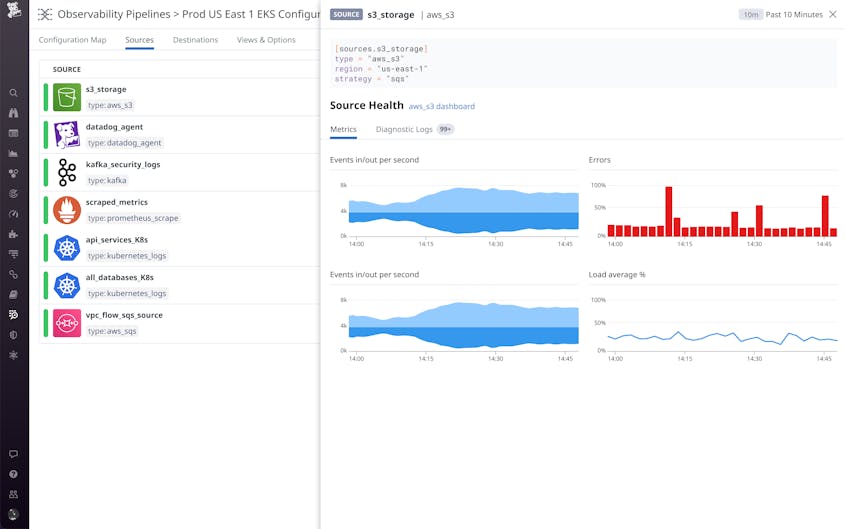Open the team members icon in sidebar
The image size is (847, 529).
14,494
